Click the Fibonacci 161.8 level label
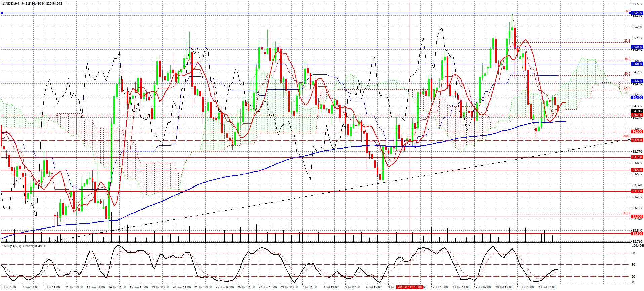 626,213
